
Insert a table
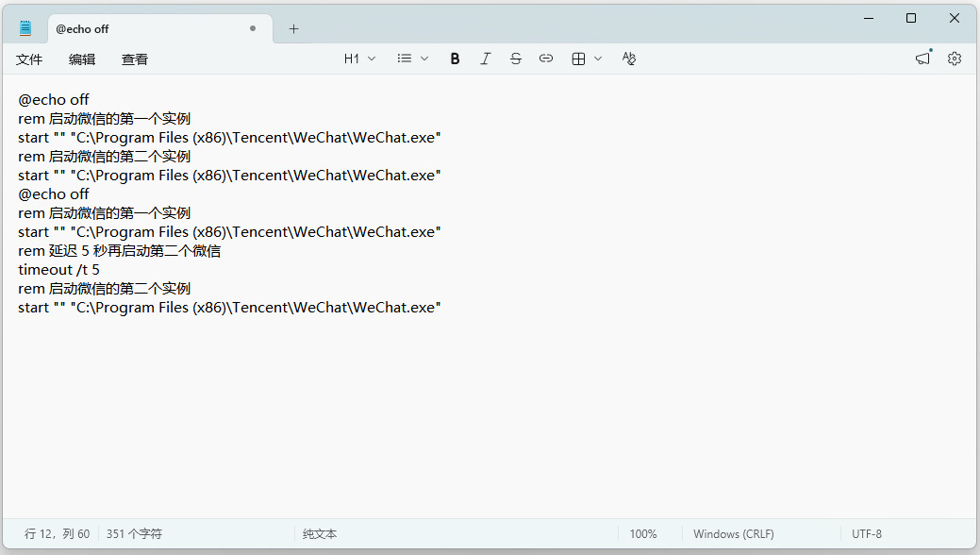(579, 59)
